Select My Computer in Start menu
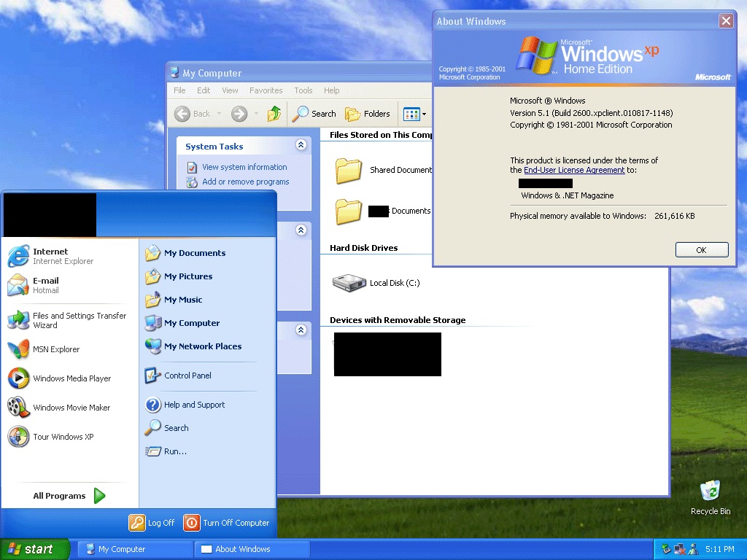The image size is (747, 560). point(182,323)
